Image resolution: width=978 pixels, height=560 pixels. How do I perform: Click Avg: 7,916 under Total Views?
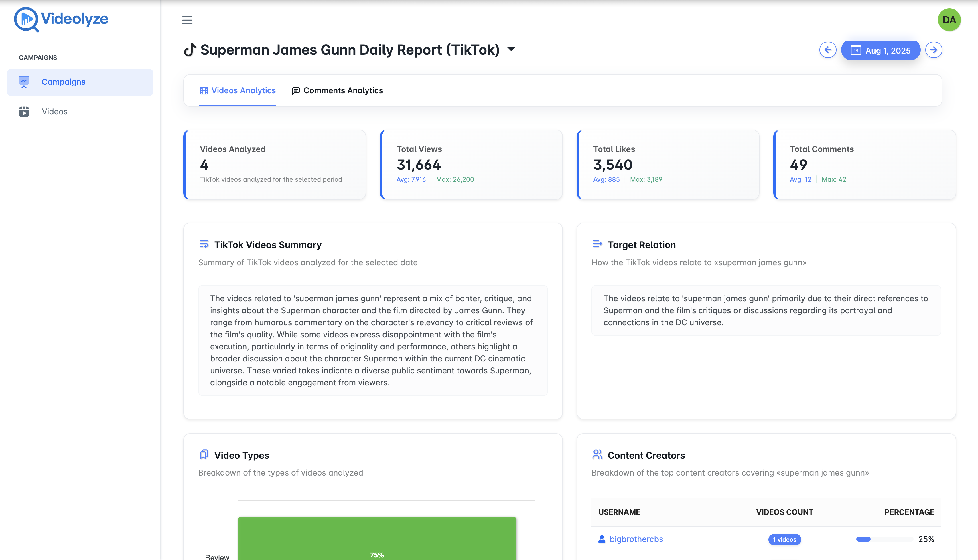(411, 180)
